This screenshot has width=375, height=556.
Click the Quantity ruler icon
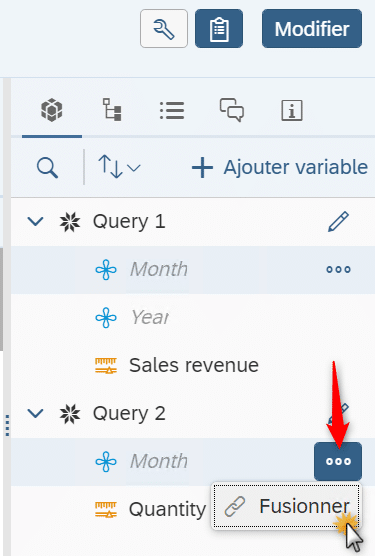(106, 510)
